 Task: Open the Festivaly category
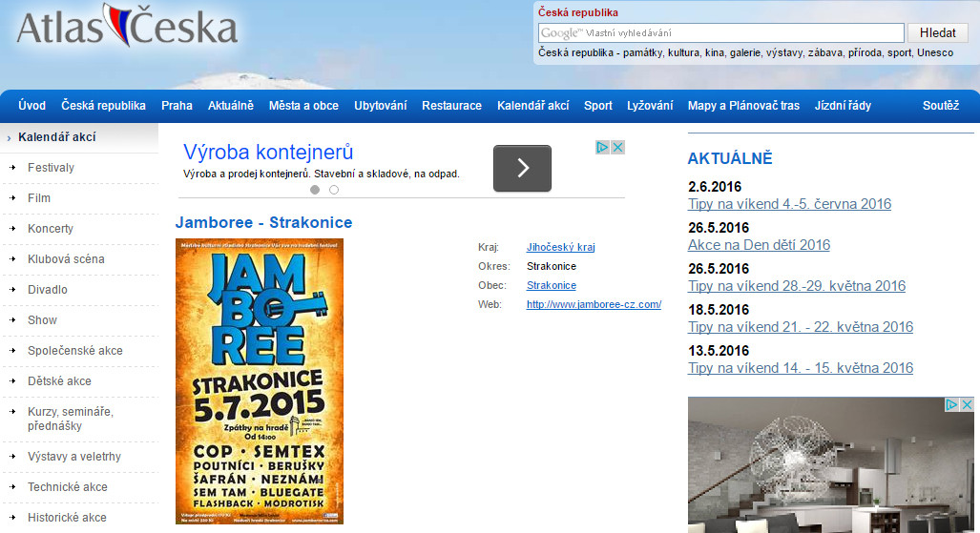coord(51,168)
